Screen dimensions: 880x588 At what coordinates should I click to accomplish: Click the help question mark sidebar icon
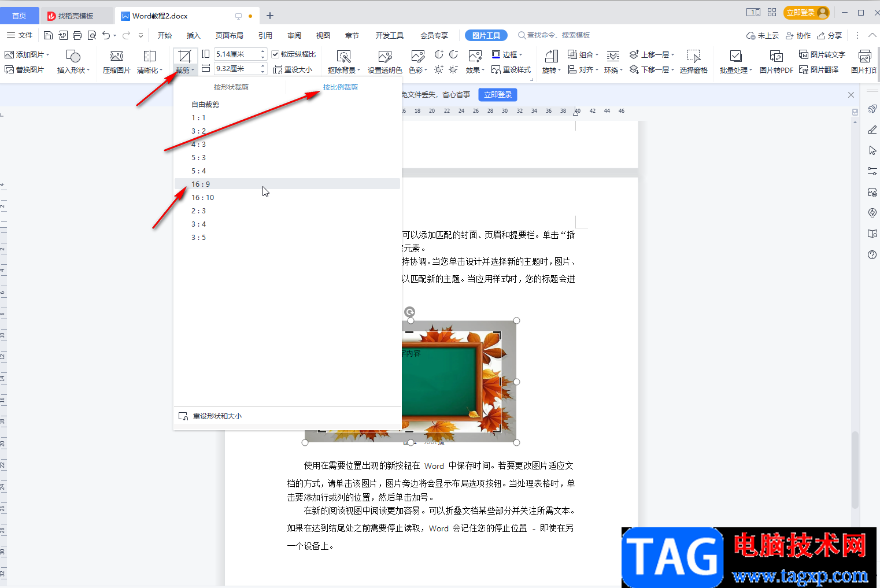tap(872, 255)
